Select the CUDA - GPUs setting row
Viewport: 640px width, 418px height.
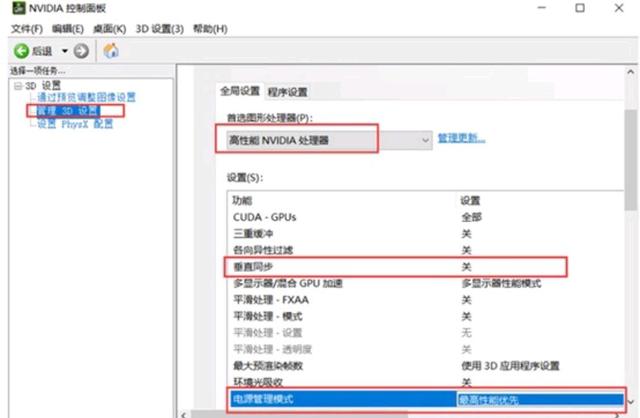424,217
